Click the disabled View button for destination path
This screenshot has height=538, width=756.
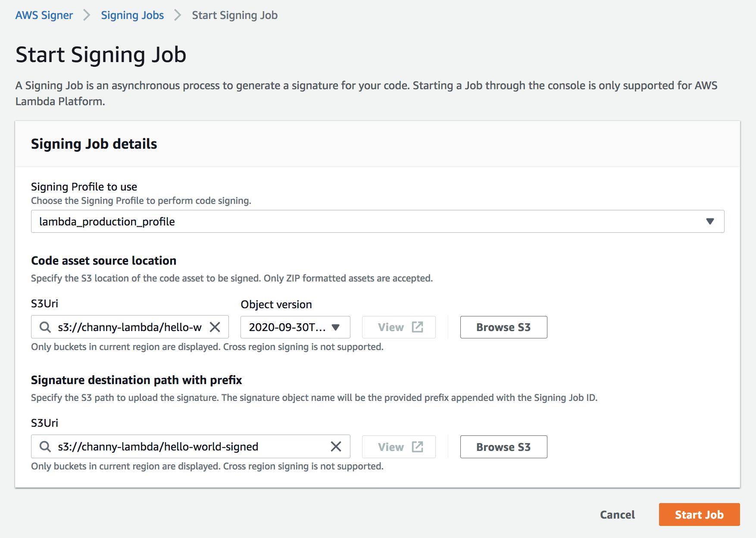pyautogui.click(x=398, y=447)
